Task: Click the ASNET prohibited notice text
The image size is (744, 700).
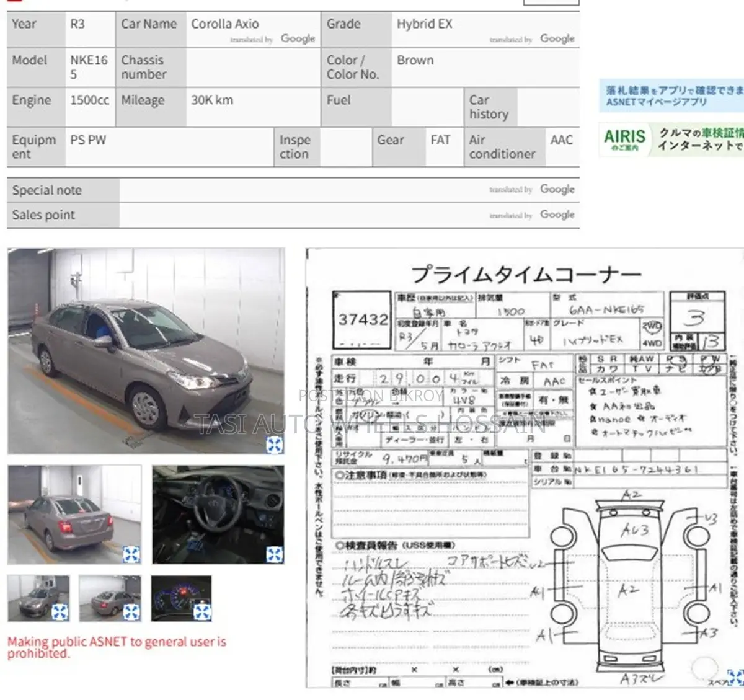Action: point(117,647)
